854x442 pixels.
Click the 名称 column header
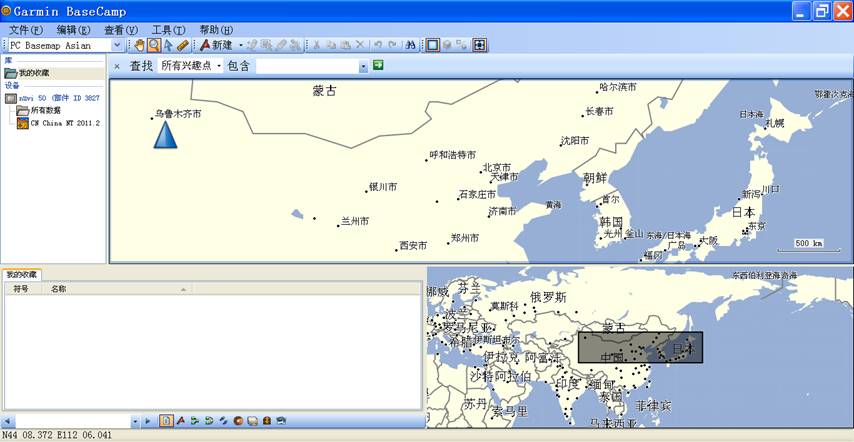58,288
